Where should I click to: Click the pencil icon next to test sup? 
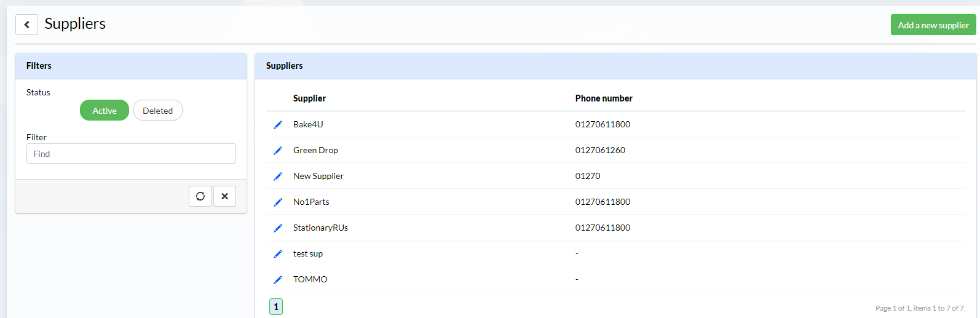(278, 254)
